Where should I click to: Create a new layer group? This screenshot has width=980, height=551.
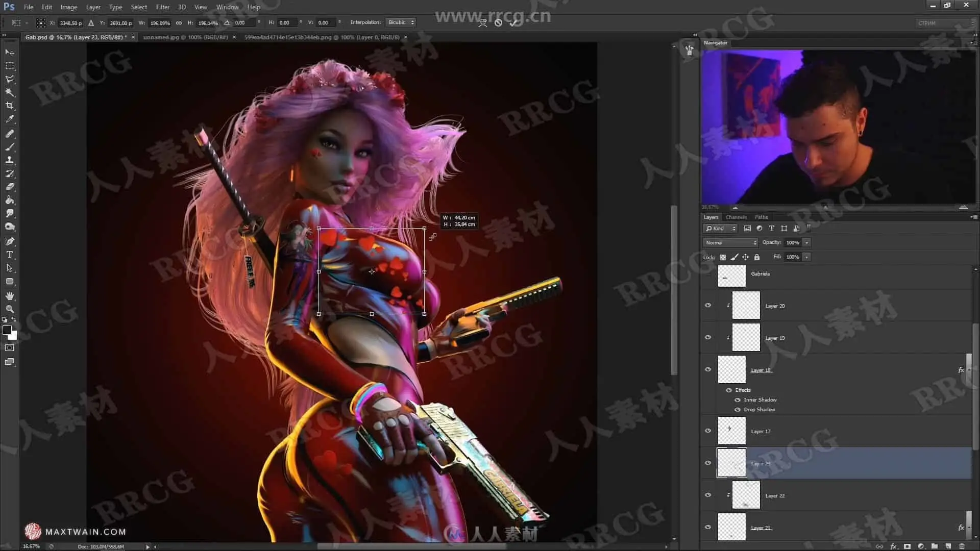[x=934, y=546]
